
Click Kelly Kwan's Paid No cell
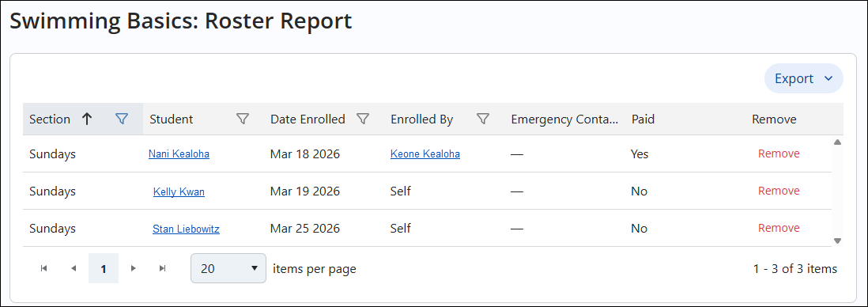639,191
